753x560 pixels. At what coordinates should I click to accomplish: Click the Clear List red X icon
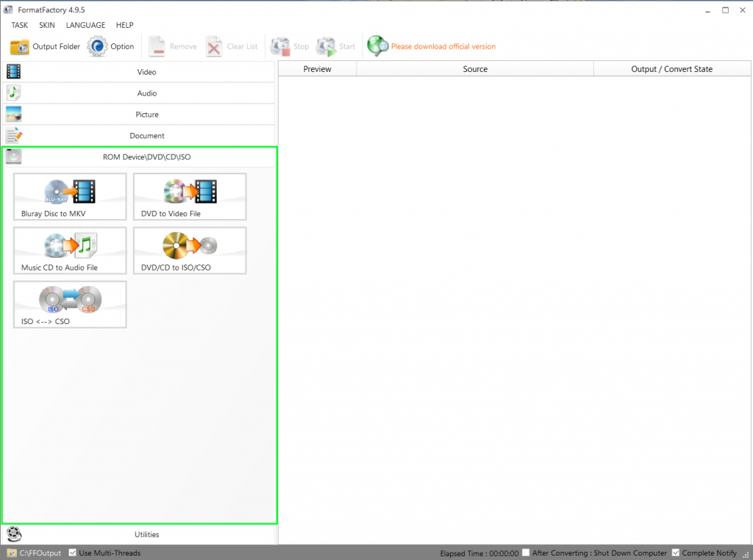pos(214,46)
